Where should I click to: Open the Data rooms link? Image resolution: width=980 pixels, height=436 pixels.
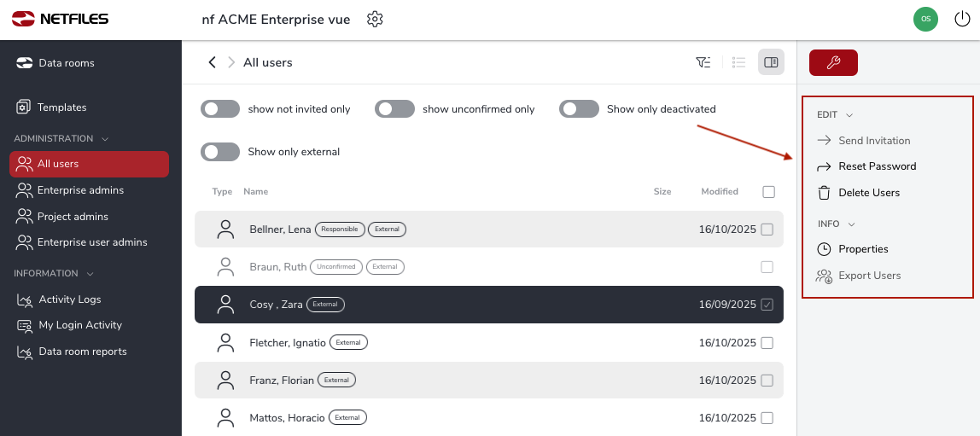(66, 63)
